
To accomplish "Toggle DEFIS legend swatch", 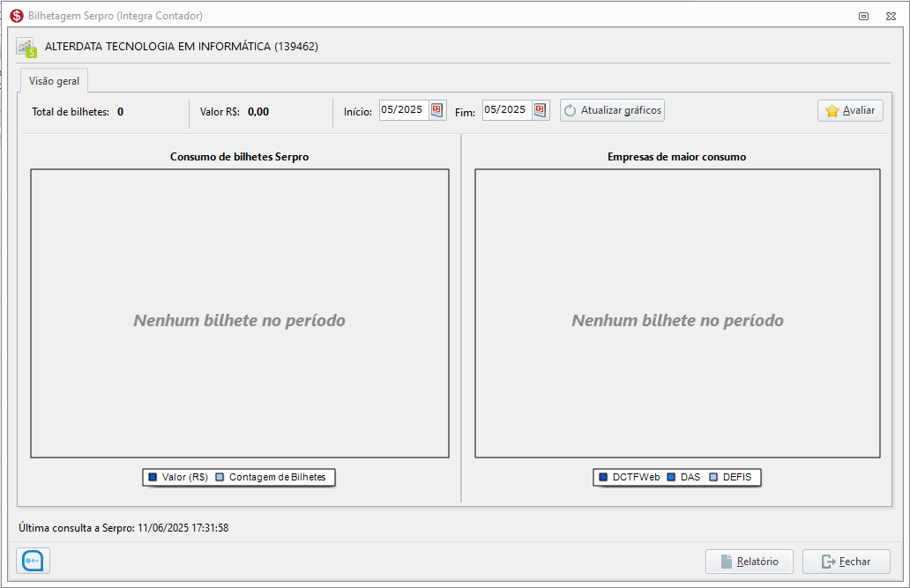I will click(x=713, y=477).
